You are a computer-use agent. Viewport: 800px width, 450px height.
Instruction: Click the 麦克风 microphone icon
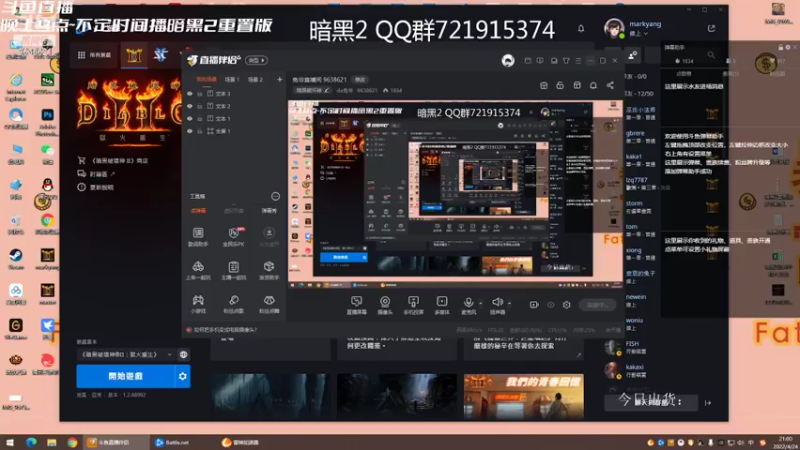click(468, 305)
